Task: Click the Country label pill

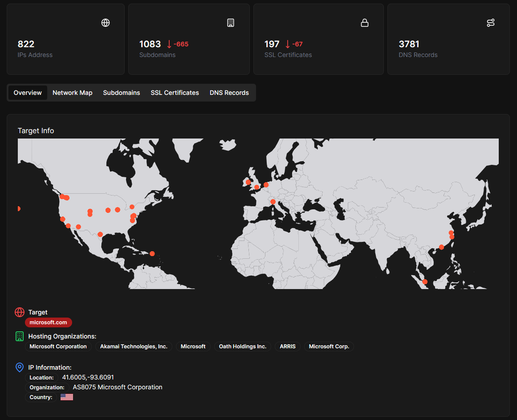Action: pos(41,397)
